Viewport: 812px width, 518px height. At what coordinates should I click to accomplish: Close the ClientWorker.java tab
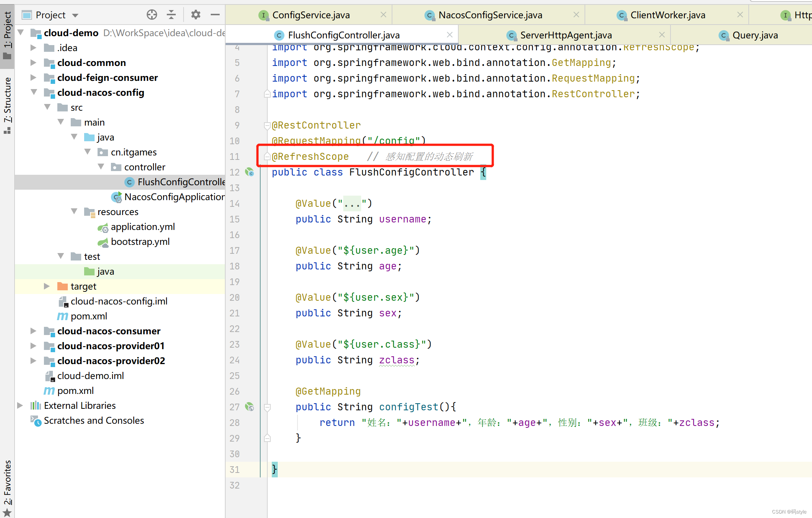click(740, 15)
